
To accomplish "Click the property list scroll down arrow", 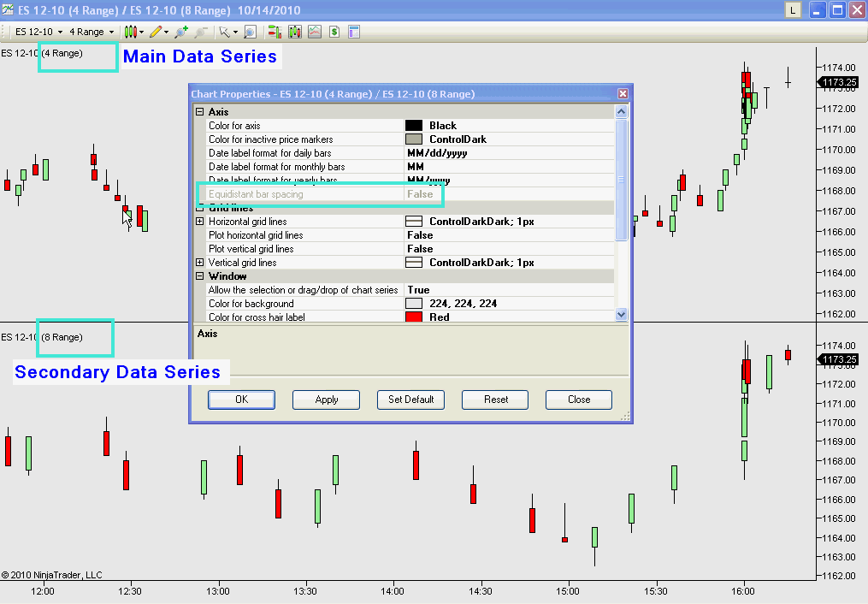I will tap(621, 315).
